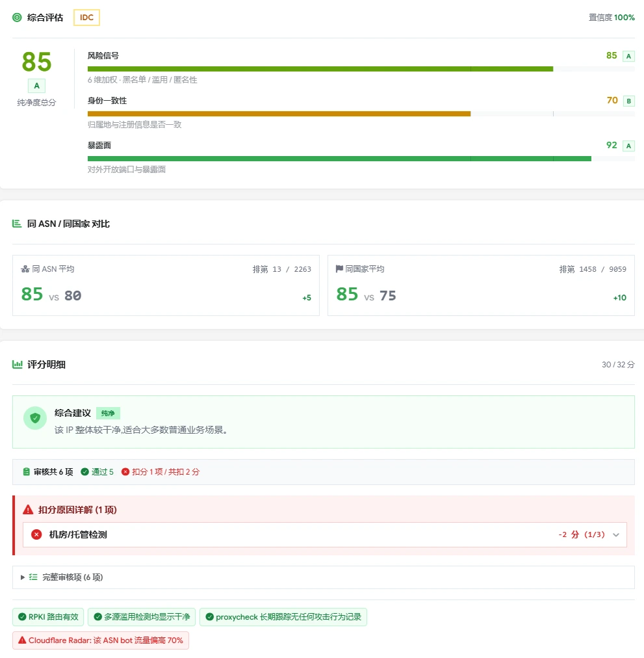Click the red X icon beside 扣分 1 项
This screenshot has height=658, width=644.
pos(125,471)
